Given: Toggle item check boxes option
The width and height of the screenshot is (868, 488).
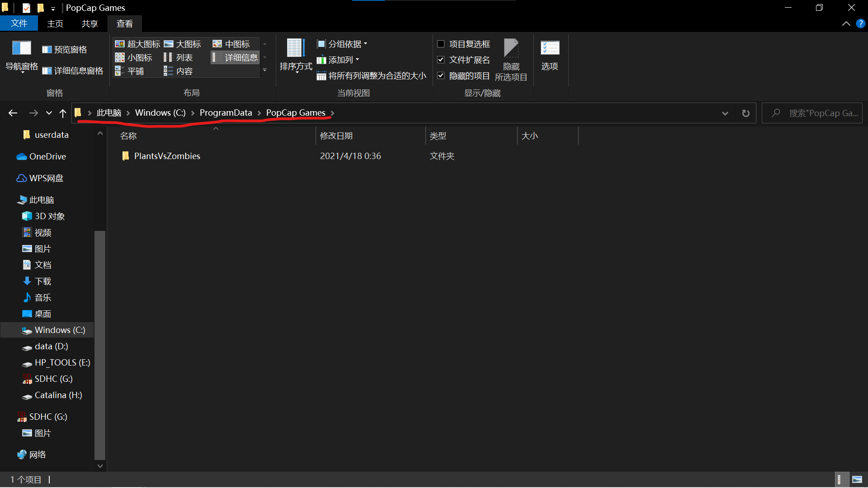Looking at the screenshot, I should click(x=441, y=44).
